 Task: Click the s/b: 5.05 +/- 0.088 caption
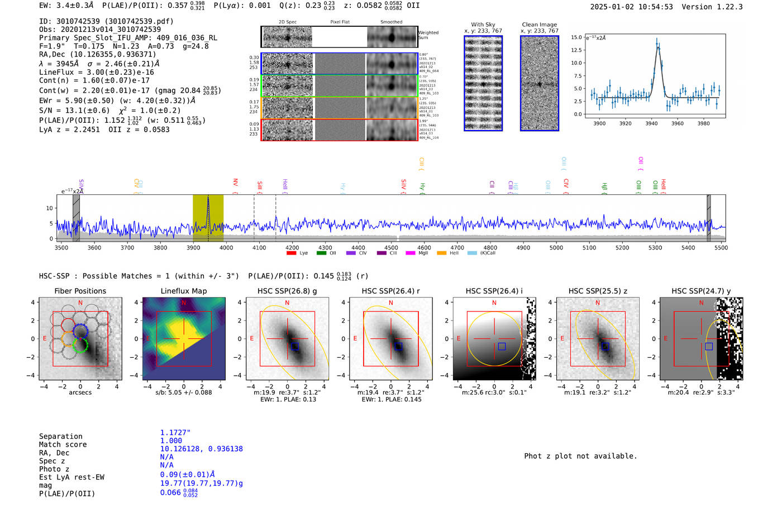pyautogui.click(x=184, y=392)
